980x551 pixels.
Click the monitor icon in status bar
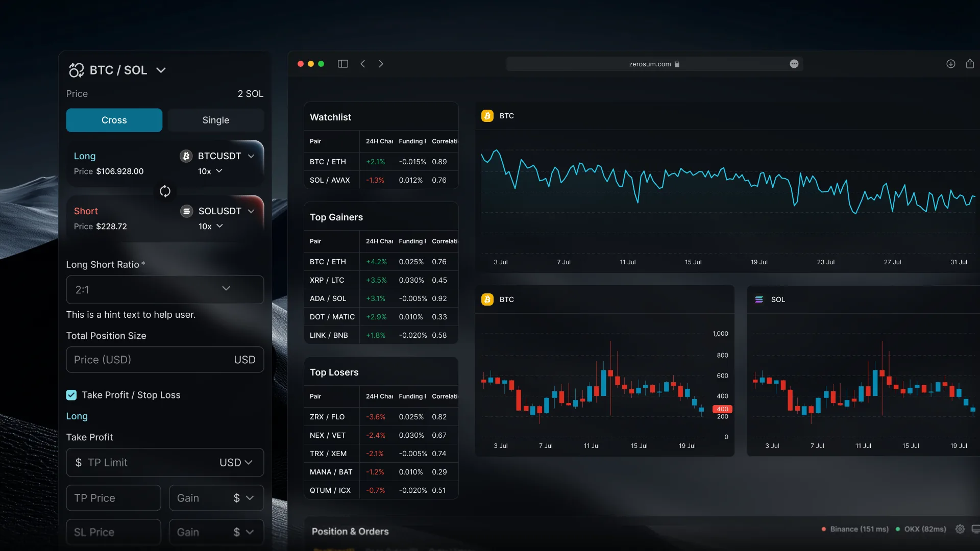[975, 529]
